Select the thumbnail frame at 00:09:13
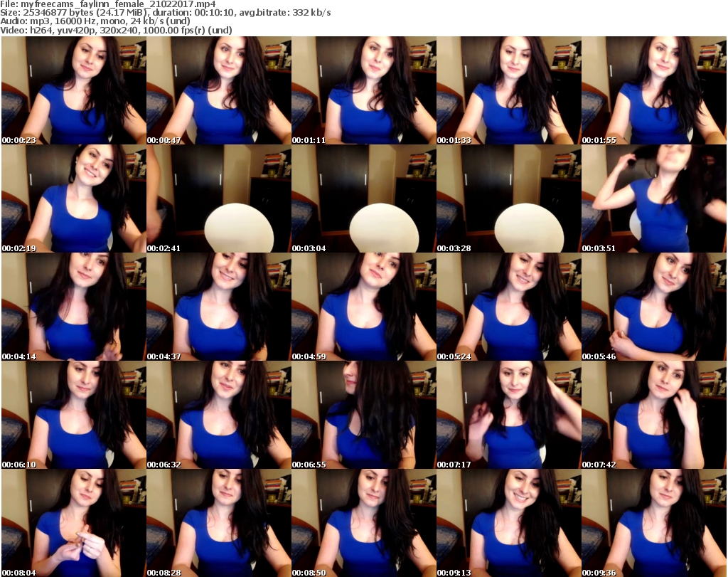 (x=509, y=523)
